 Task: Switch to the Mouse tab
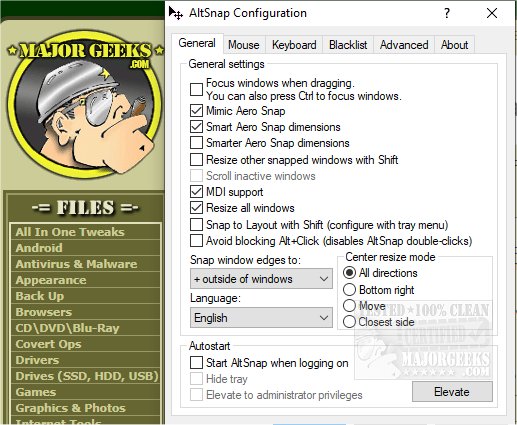tap(244, 45)
